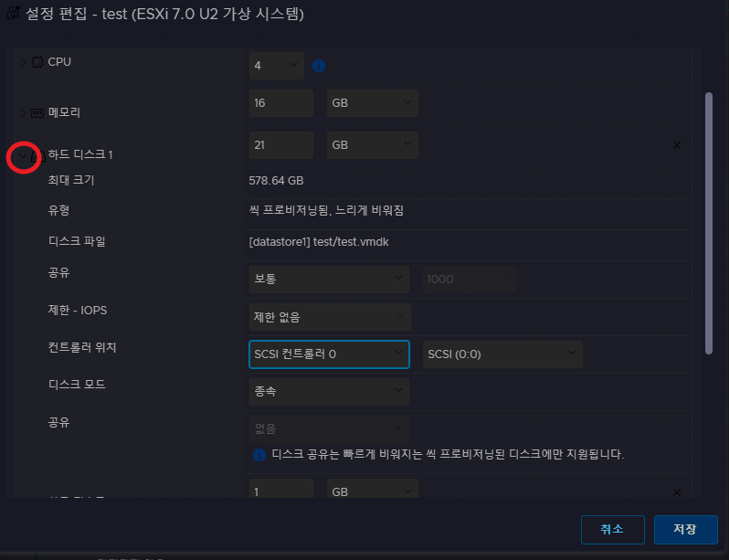Click the 취소 button
Image resolution: width=729 pixels, height=560 pixels.
click(x=612, y=529)
